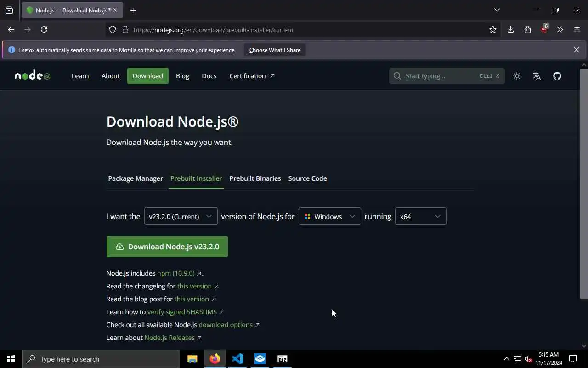Toggle the light/dark theme sun icon
This screenshot has width=588, height=368.
point(517,76)
